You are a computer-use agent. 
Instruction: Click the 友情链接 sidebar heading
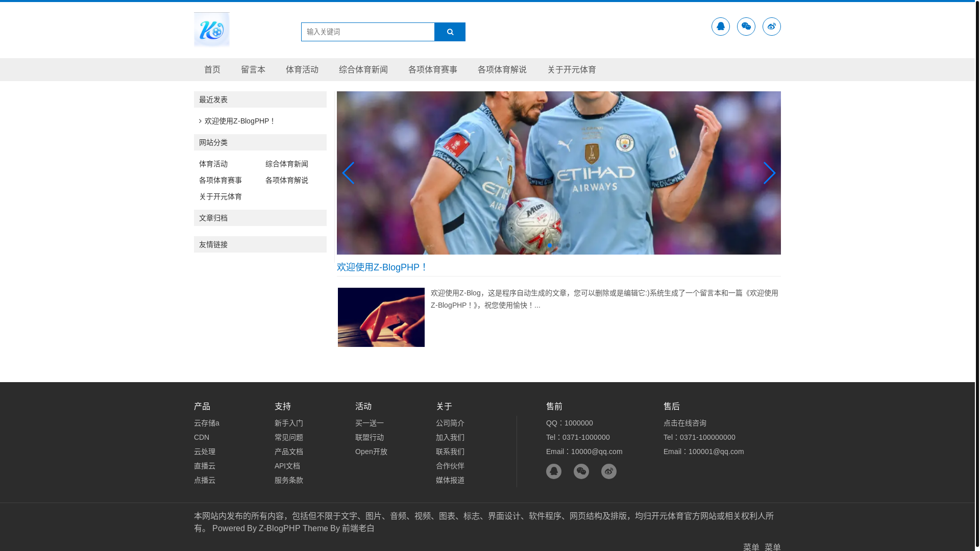(260, 244)
